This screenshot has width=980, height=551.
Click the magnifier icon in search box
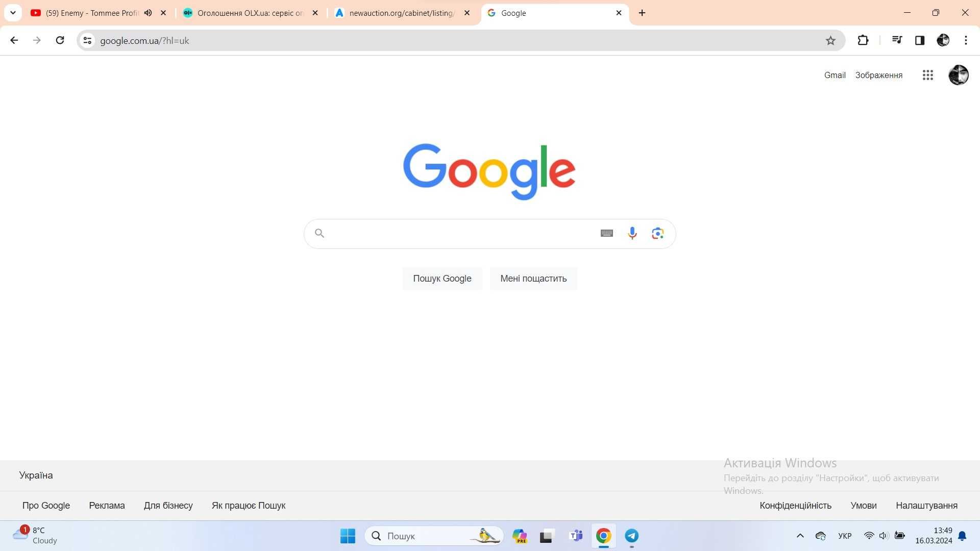pyautogui.click(x=320, y=233)
